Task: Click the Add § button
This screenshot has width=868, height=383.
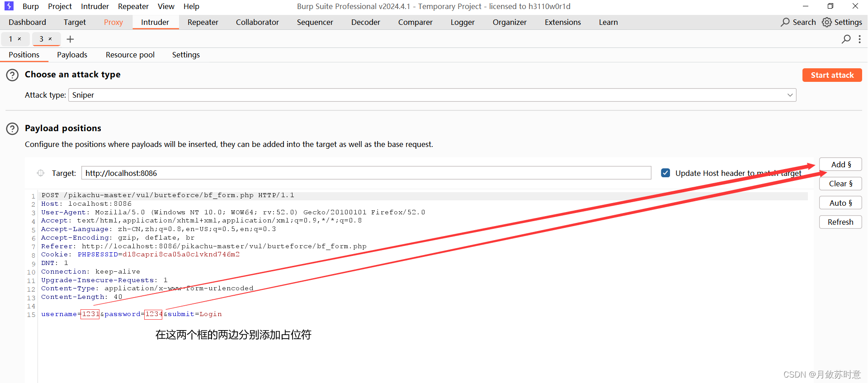Action: point(840,165)
